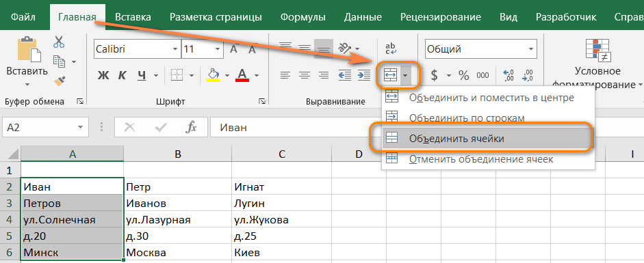Screen dimensions: 644x263
Task: Switch to the Разметка страницы tab
Action: click(x=216, y=17)
